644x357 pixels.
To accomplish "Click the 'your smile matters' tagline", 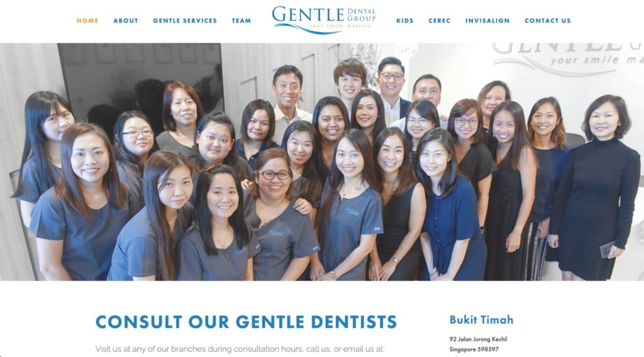I will (x=340, y=26).
